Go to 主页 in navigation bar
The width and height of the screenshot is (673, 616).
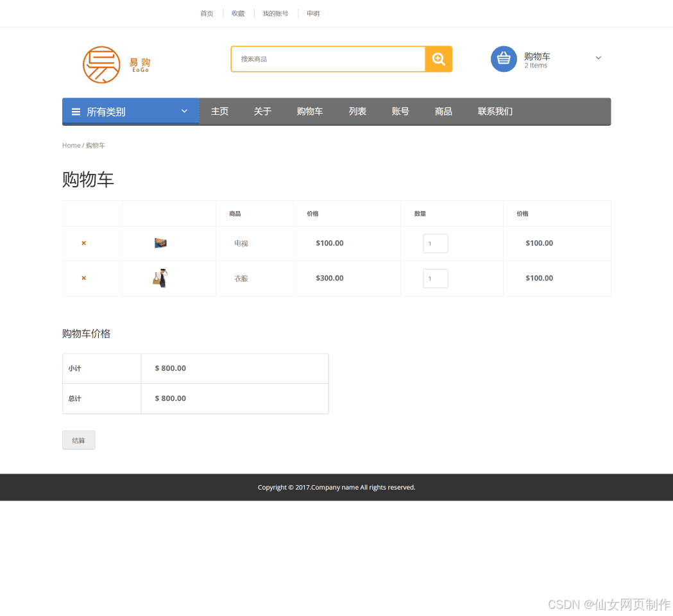tap(220, 112)
